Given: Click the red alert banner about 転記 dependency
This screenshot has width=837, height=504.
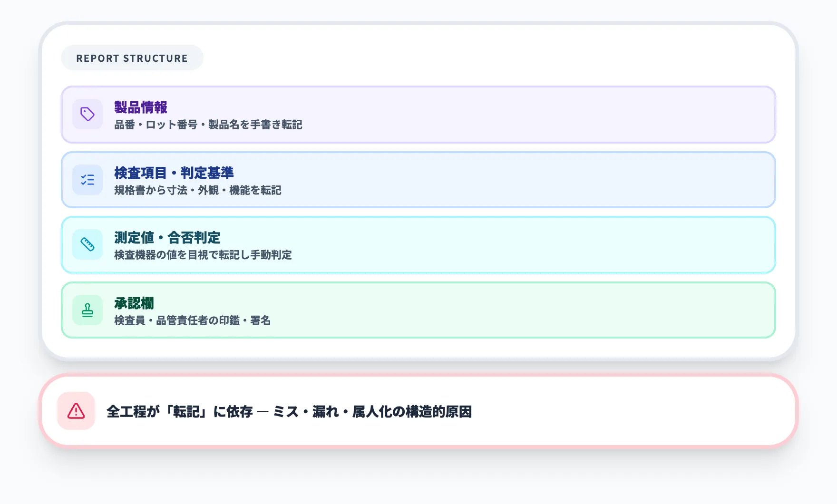Looking at the screenshot, I should click(418, 411).
